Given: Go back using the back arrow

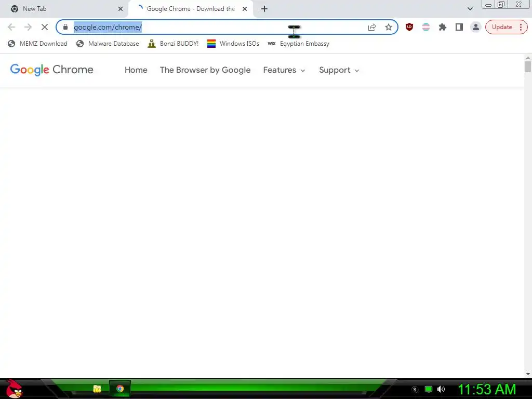Looking at the screenshot, I should (11, 27).
